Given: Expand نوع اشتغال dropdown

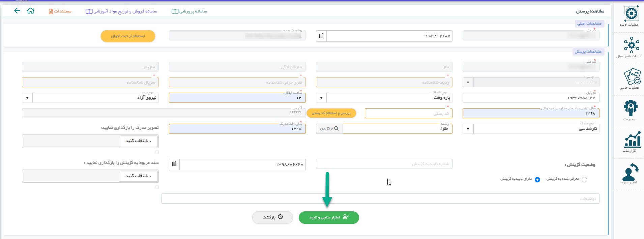Looking at the screenshot, I should point(321,98).
